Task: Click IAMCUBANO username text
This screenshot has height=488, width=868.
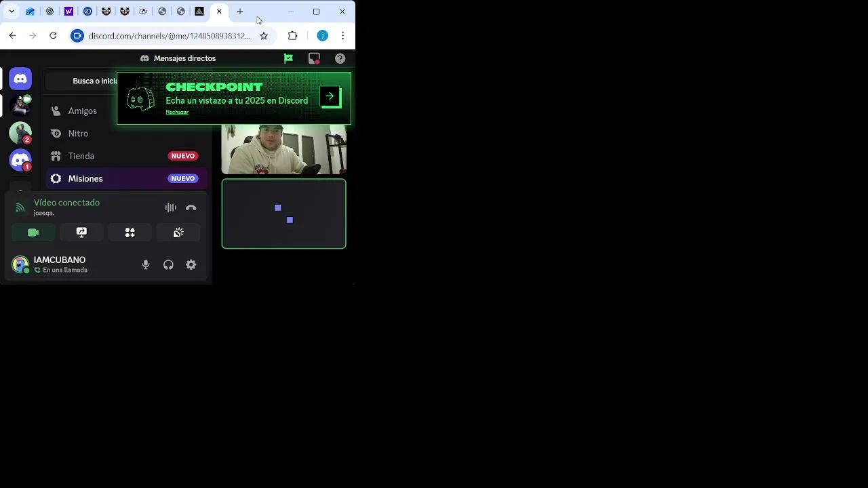Action: (60, 260)
